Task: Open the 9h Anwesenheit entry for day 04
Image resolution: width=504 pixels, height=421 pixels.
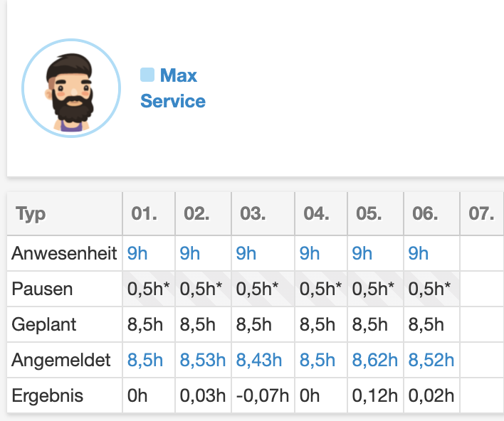Action: tap(310, 254)
